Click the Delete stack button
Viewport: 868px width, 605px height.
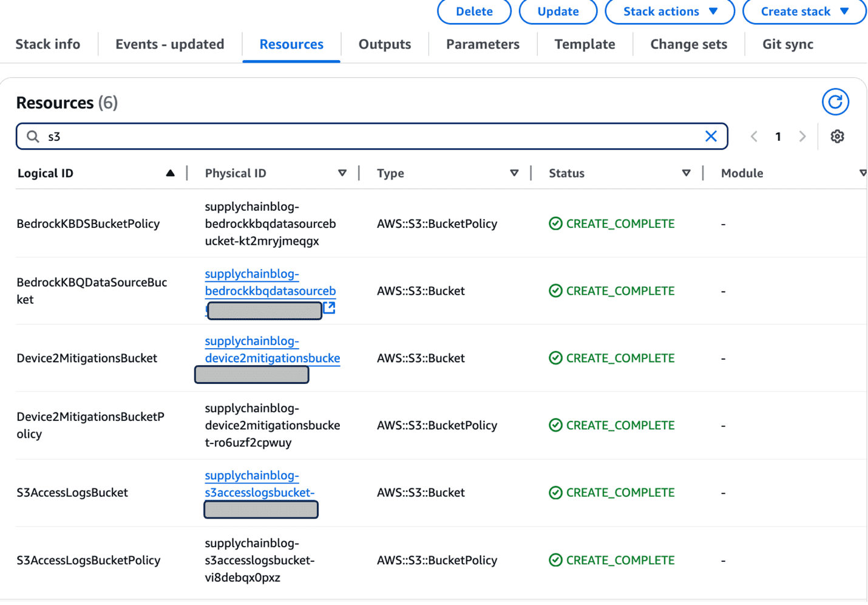pos(474,12)
